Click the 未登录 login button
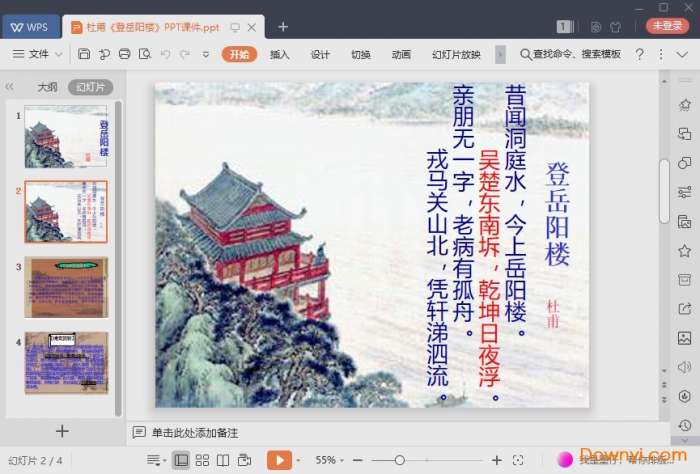This screenshot has height=474, width=700. [667, 26]
